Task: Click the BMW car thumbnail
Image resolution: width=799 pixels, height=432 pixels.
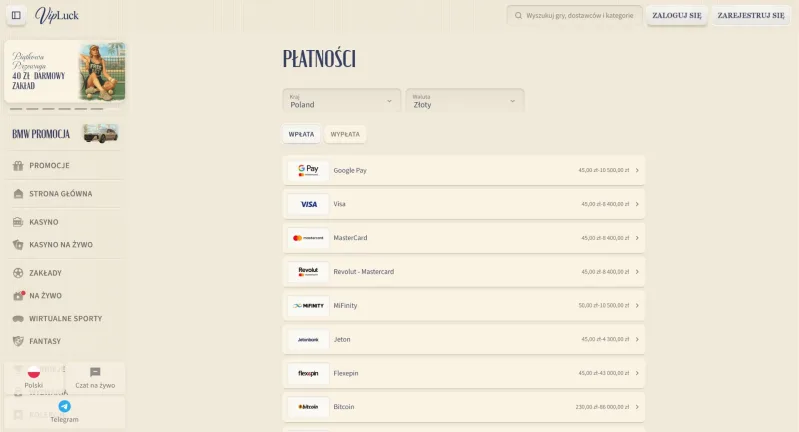Action: [101, 133]
